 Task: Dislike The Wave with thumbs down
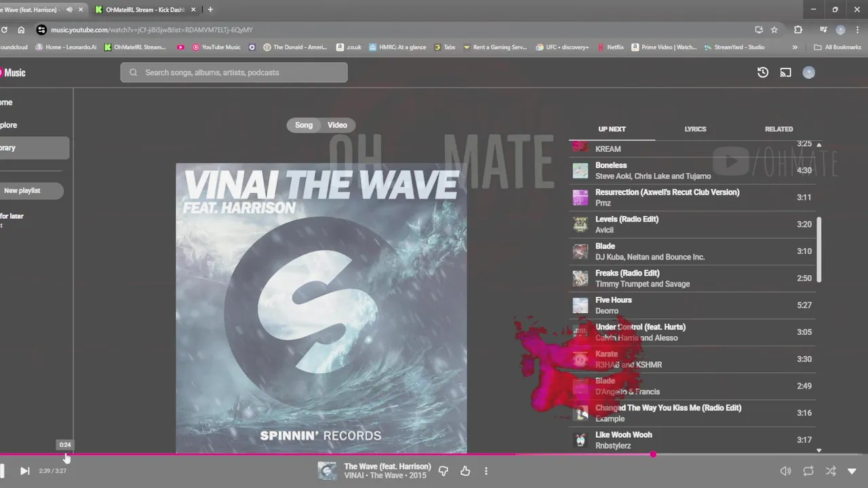coord(443,470)
